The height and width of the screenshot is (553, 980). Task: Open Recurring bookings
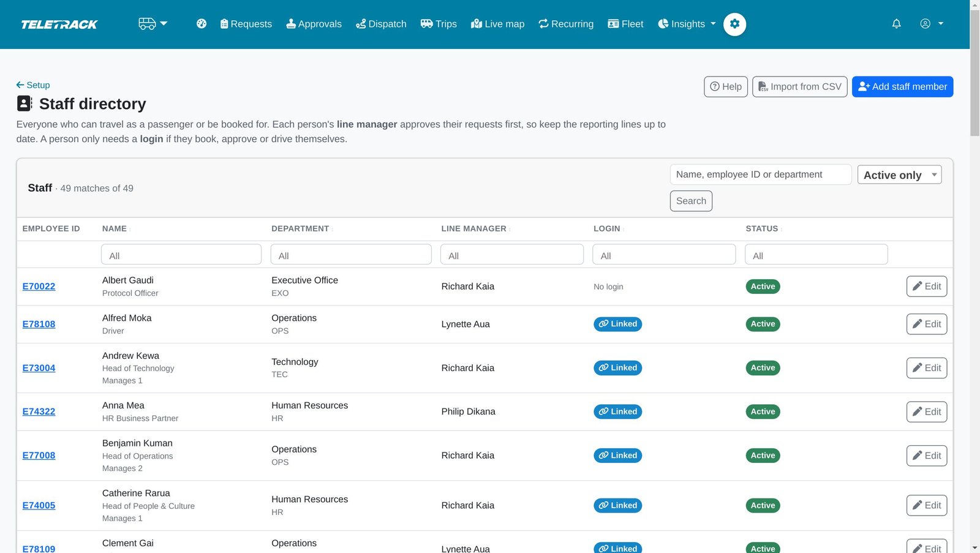tap(566, 24)
